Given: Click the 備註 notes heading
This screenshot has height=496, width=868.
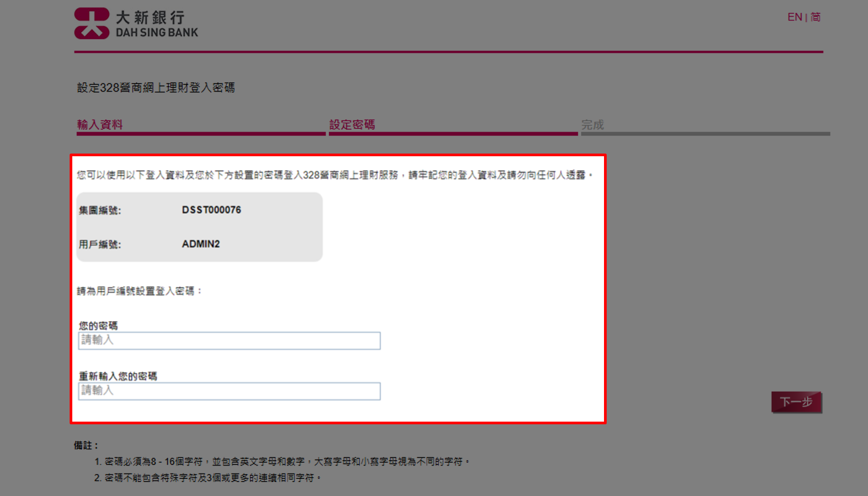Looking at the screenshot, I should coord(86,445).
